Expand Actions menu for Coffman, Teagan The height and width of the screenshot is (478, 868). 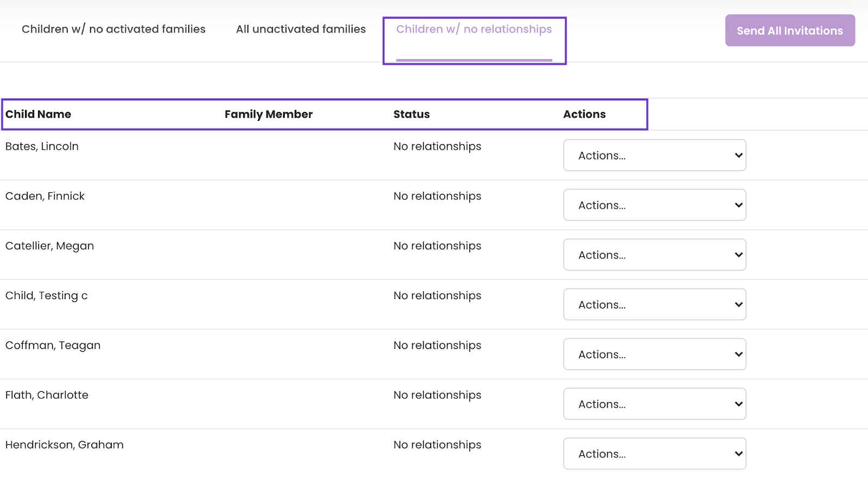click(x=655, y=354)
